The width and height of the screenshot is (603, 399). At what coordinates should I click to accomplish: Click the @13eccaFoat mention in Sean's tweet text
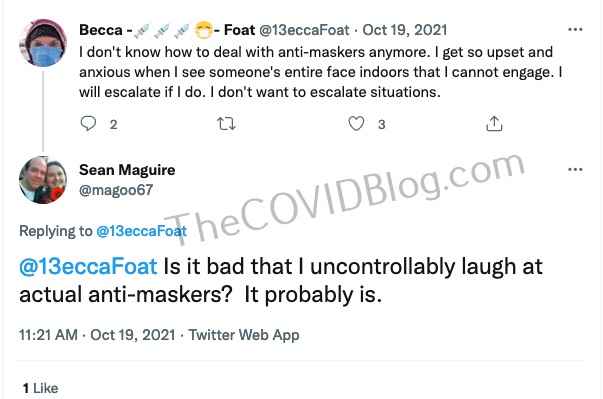pos(88,266)
